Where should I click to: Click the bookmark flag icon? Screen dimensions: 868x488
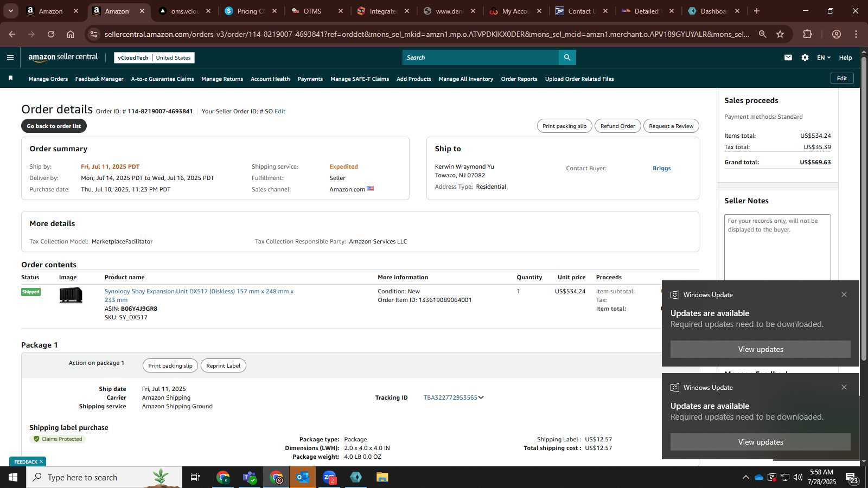[x=10, y=79]
